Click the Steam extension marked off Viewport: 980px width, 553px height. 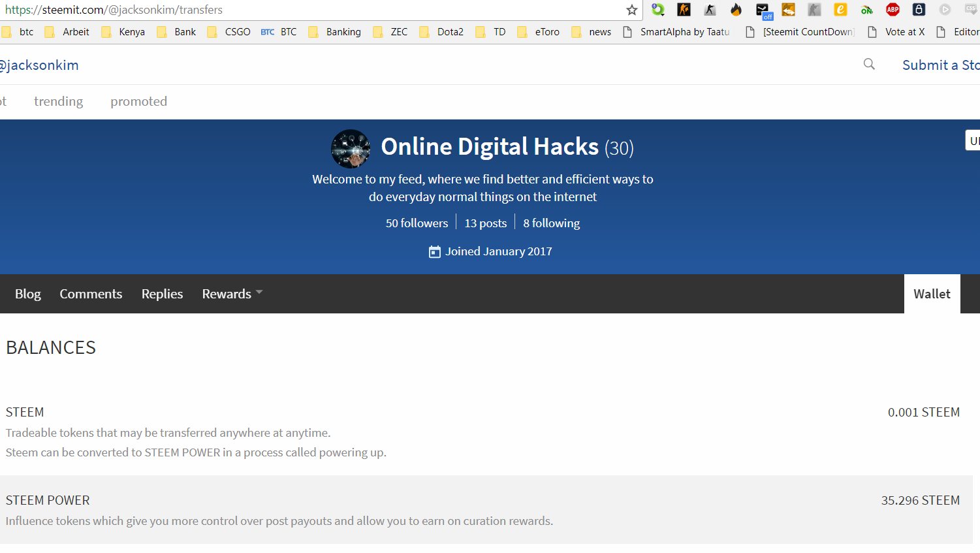coord(763,11)
